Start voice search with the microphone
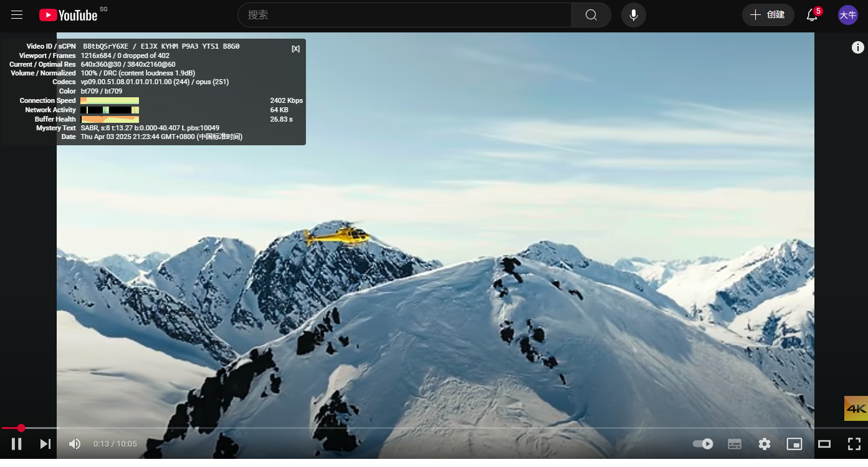 tap(634, 15)
